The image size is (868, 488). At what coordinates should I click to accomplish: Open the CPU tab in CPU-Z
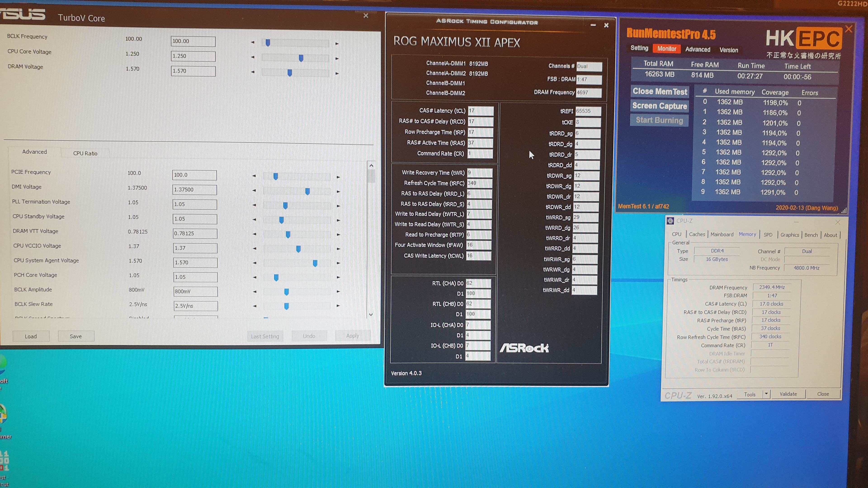coord(676,235)
